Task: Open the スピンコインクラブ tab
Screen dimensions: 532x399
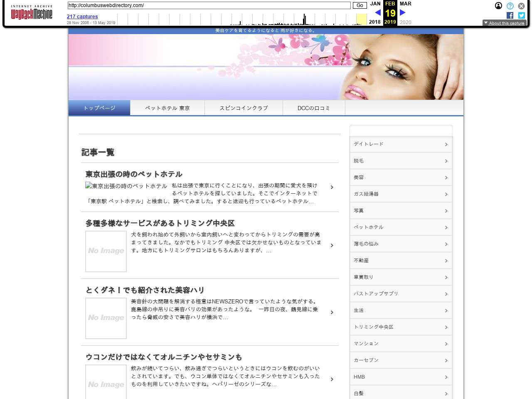Action: (x=244, y=108)
